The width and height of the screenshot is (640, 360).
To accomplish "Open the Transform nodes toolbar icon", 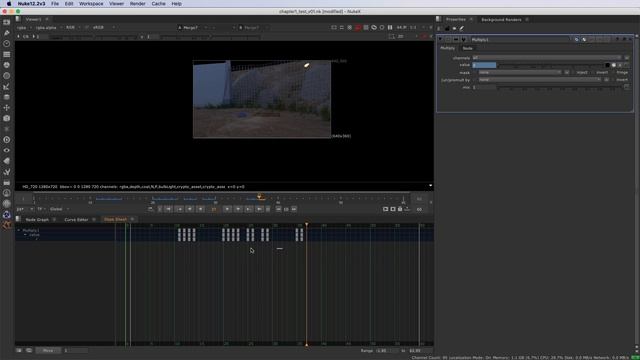I will pyautogui.click(x=7, y=107).
